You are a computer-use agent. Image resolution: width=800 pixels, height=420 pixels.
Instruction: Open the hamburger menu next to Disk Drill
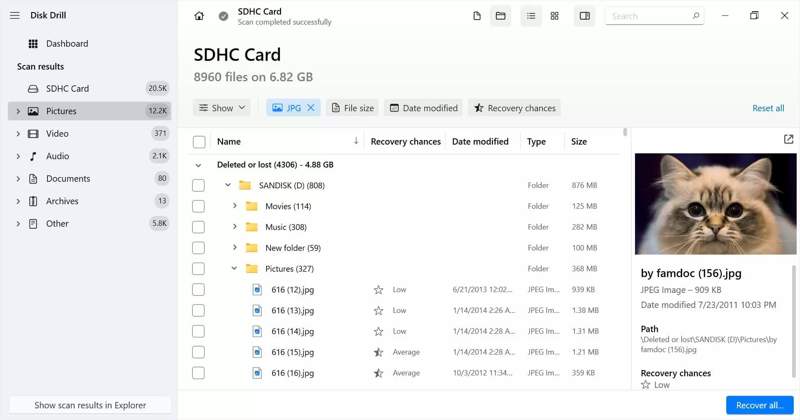pos(15,15)
